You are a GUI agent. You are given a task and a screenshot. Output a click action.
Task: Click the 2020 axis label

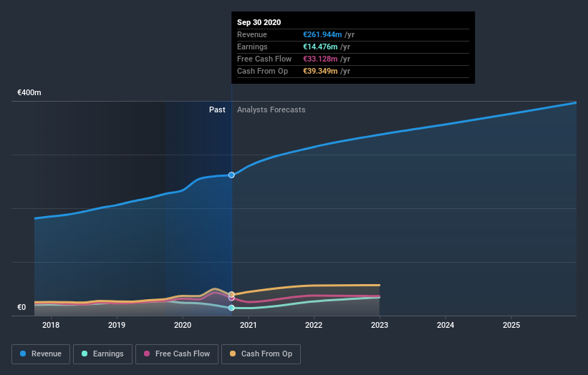(183, 325)
